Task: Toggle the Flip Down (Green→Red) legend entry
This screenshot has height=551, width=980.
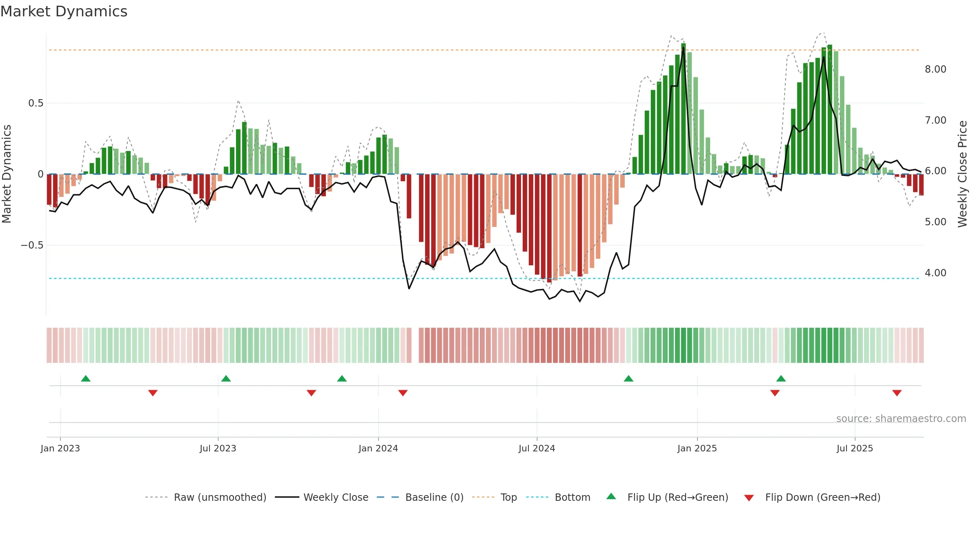Action: [812, 498]
